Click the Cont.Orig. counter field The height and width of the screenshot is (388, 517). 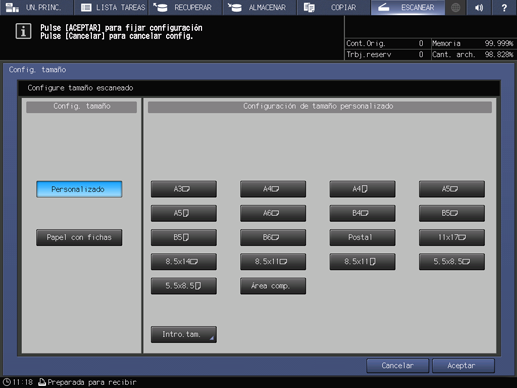(385, 43)
